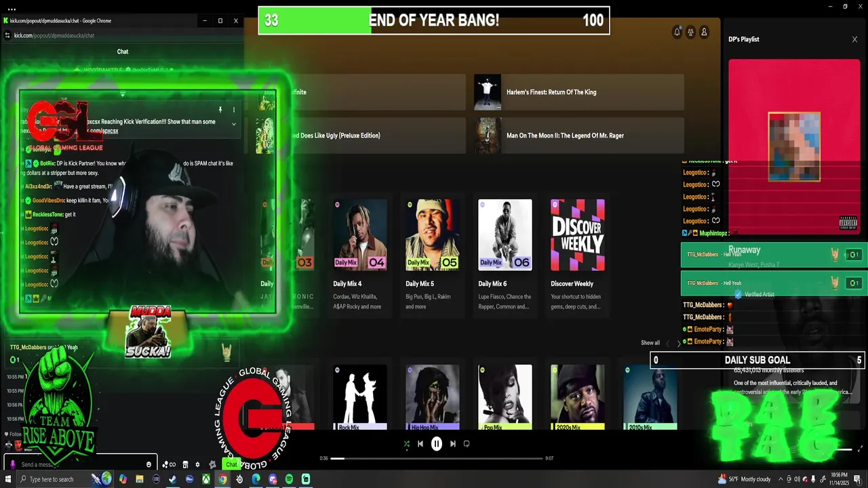Toggle shuffle in Spotify player
868x488 pixels.
[406, 444]
